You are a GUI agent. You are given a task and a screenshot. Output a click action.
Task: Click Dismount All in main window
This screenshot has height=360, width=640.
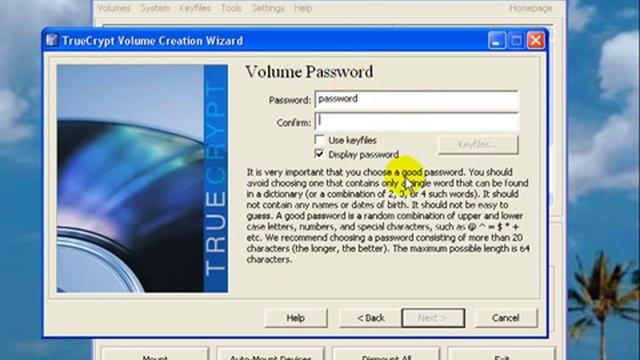coord(386,354)
